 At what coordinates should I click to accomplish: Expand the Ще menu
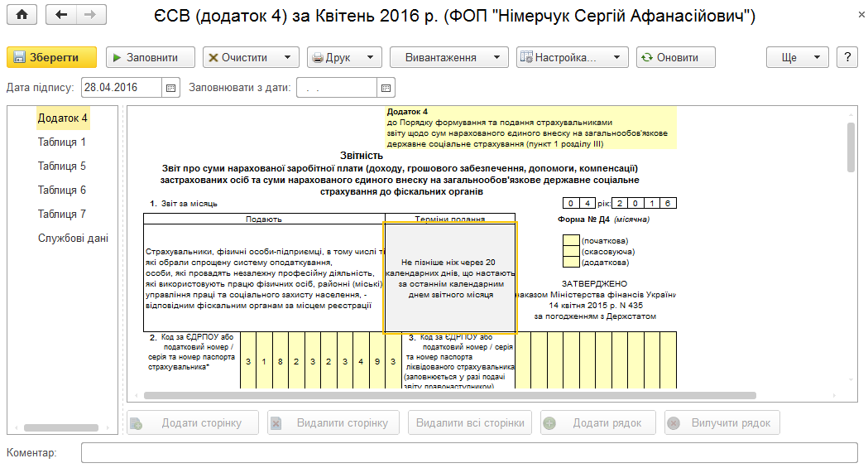pyautogui.click(x=797, y=57)
